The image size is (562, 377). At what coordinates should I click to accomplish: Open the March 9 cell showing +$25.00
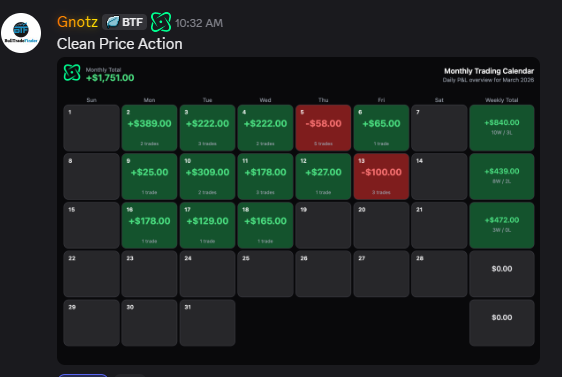tap(149, 177)
